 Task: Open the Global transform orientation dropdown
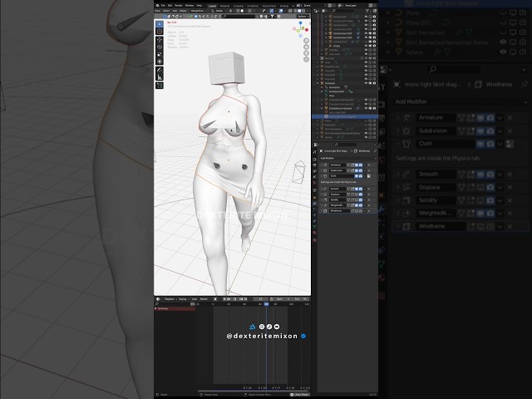[219, 11]
